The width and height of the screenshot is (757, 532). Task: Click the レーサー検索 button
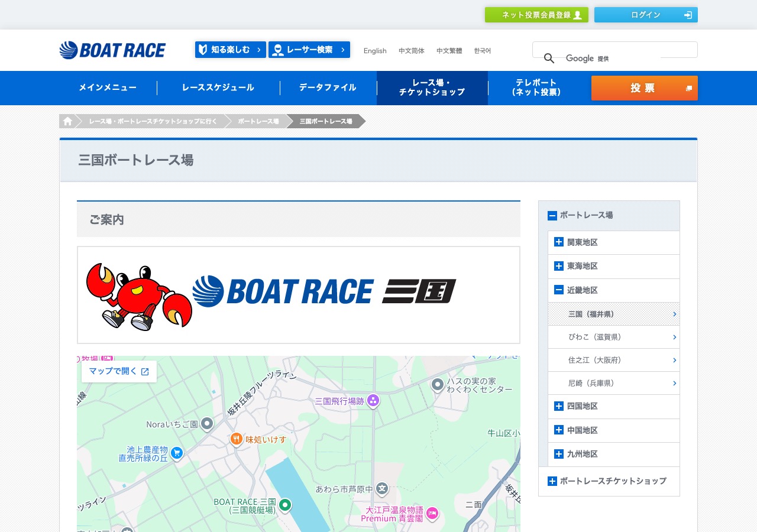click(309, 50)
